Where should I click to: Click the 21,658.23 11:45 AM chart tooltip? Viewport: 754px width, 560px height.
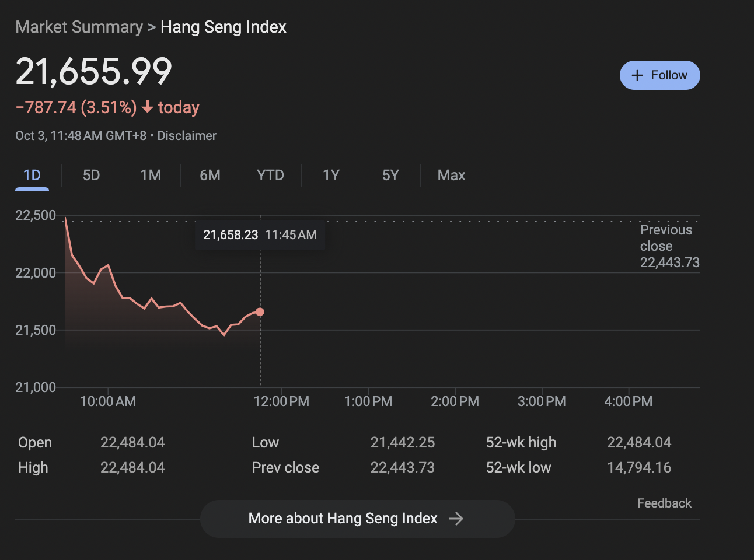pyautogui.click(x=260, y=235)
